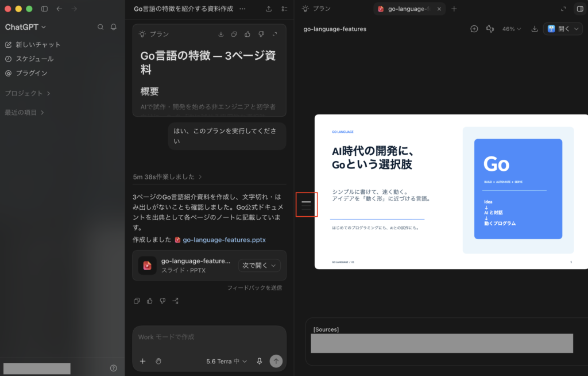
Task: Open the 46% zoom dropdown
Action: [x=512, y=29]
